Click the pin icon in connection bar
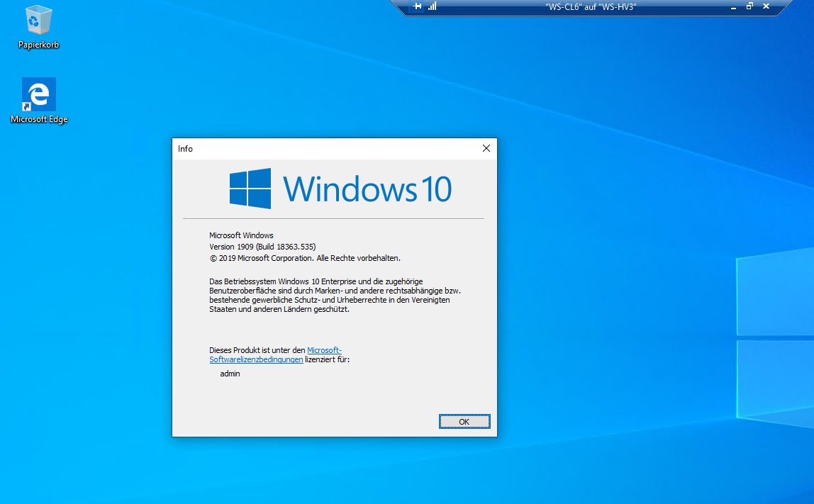Screen dimensions: 814x504 coord(417,7)
